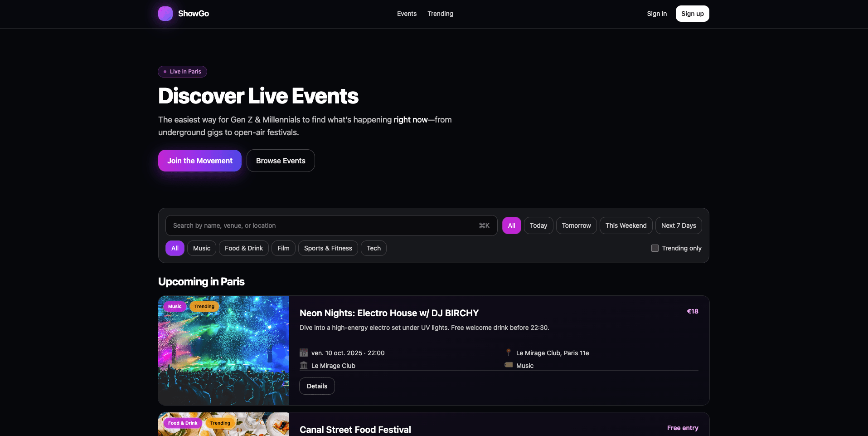The width and height of the screenshot is (868, 436).
Task: Click the Browse Events button
Action: [281, 161]
